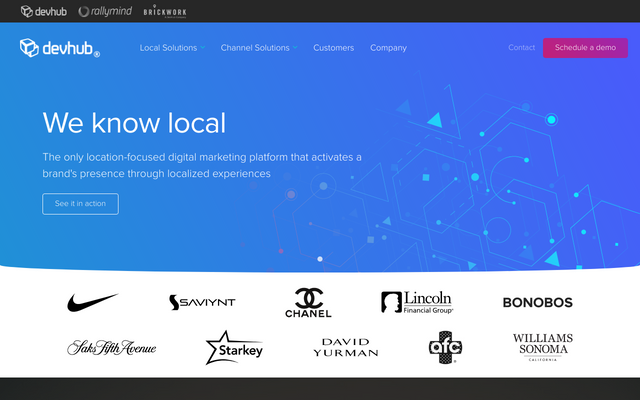Click the Schedule a demo button
This screenshot has width=640, height=400.
point(585,48)
